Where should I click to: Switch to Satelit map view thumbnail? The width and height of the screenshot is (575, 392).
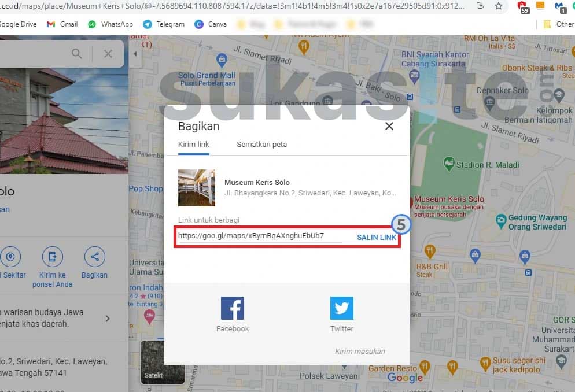(163, 362)
